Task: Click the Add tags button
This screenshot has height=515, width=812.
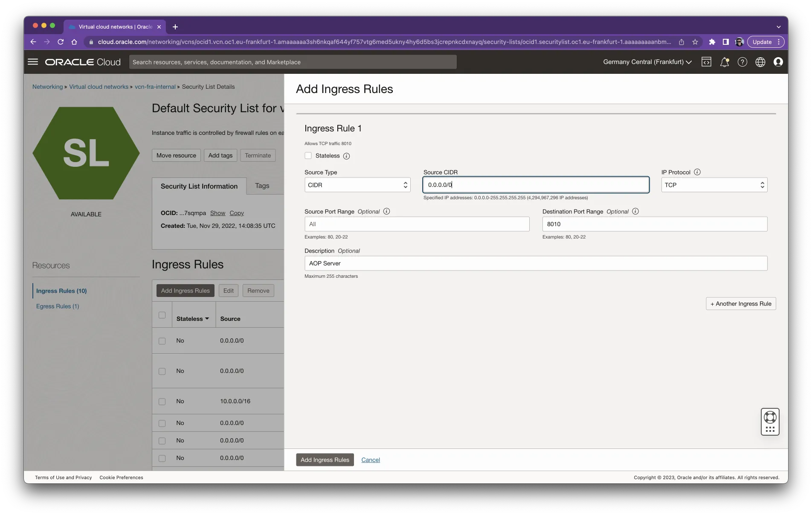Action: click(220, 155)
